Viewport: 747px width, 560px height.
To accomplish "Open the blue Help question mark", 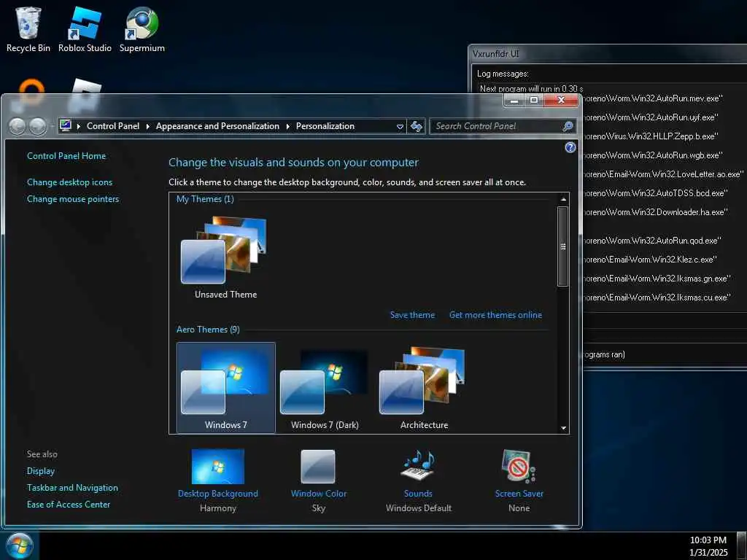I will coord(570,147).
